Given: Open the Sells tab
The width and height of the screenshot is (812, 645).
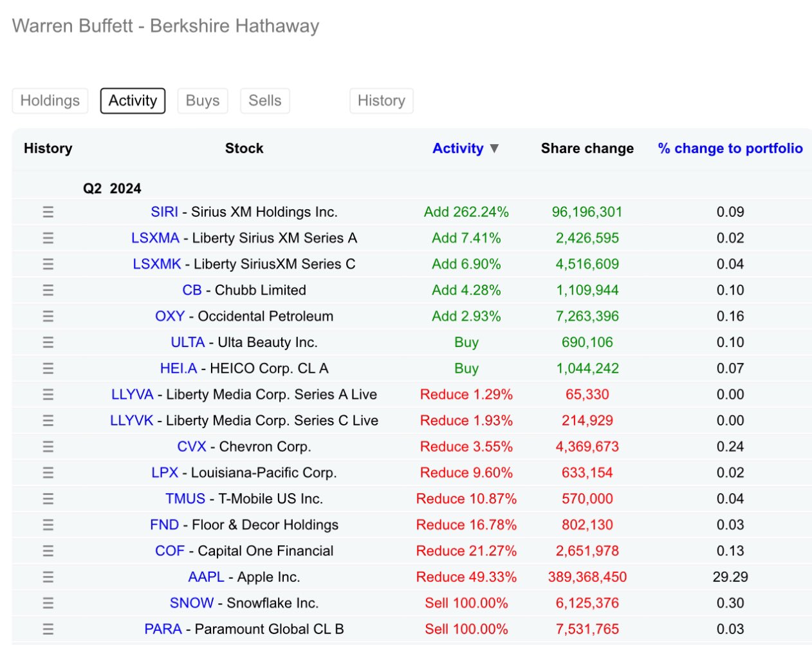Looking at the screenshot, I should pyautogui.click(x=265, y=101).
